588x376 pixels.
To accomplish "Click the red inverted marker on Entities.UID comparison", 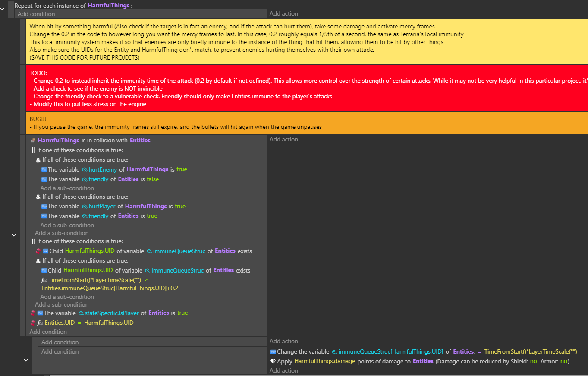I will [33, 323].
